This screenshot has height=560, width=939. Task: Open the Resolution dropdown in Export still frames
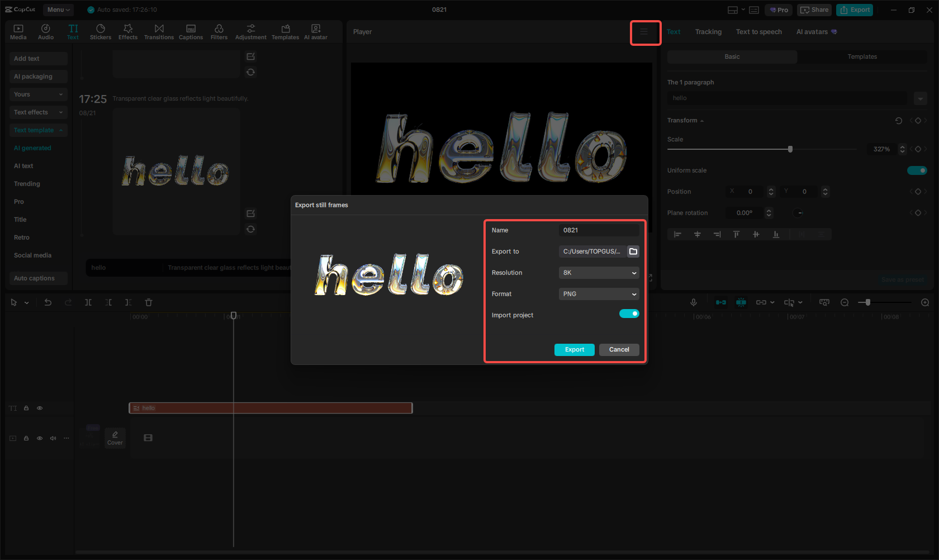point(599,273)
